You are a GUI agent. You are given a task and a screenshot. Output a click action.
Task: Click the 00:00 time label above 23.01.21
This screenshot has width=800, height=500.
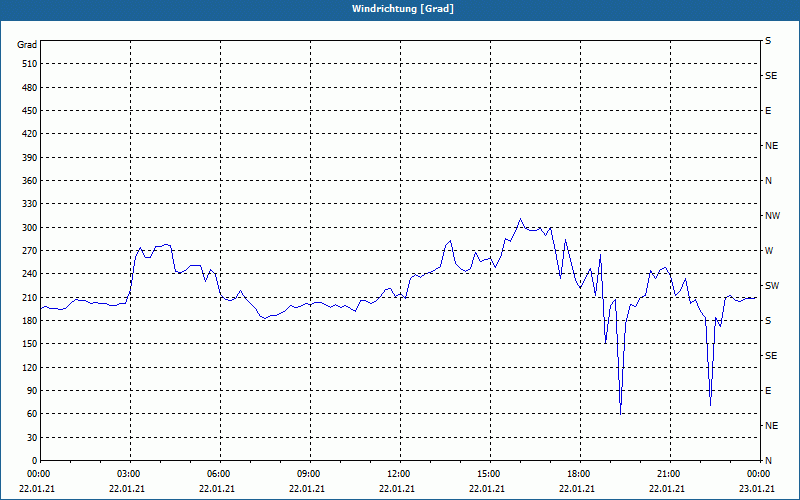760,473
